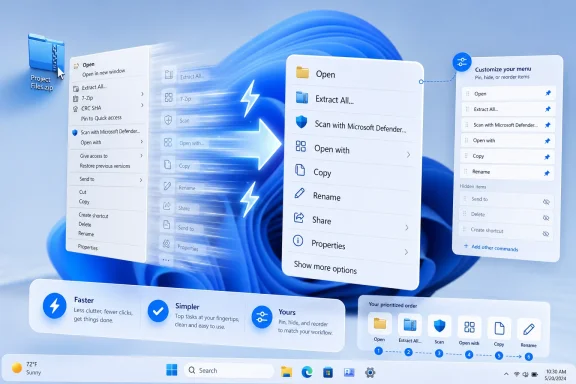Unpin Extract All... in the Customize your menu panel
Image resolution: width=576 pixels, height=384 pixels.
click(x=548, y=109)
